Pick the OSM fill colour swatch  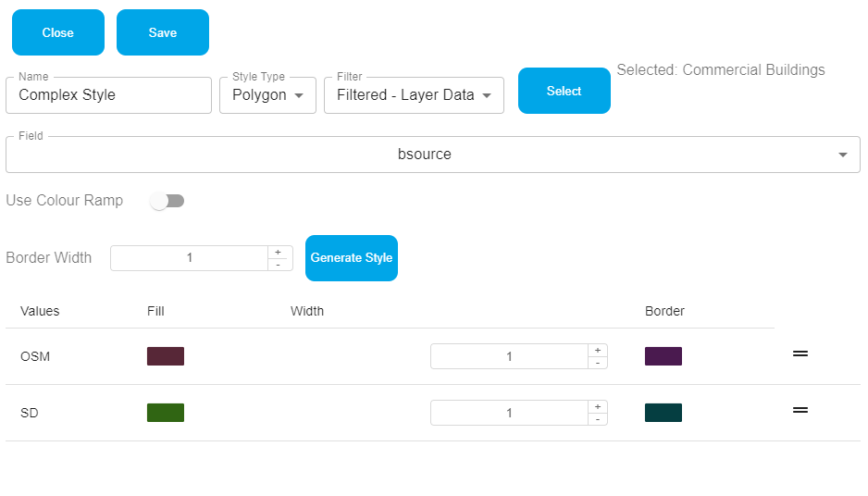[x=166, y=356]
